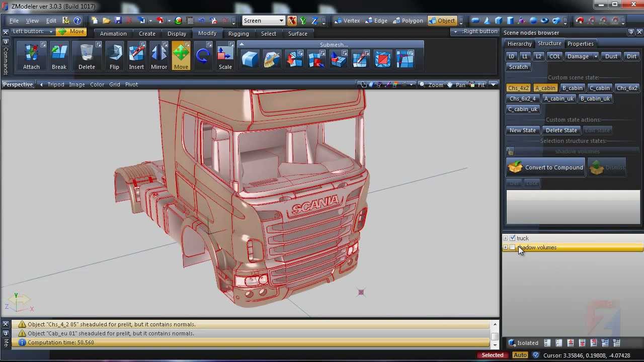
Task: Click the Pan viewport tool
Action: (456, 84)
